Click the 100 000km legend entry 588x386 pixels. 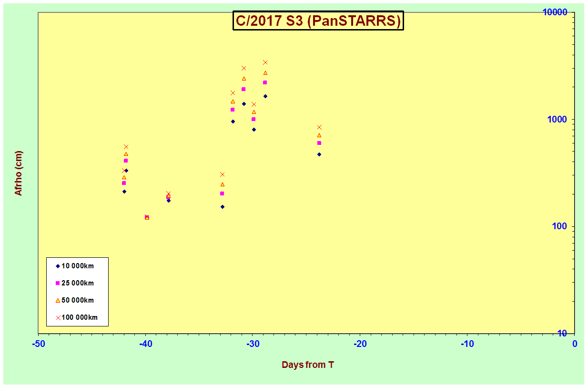pyautogui.click(x=76, y=317)
